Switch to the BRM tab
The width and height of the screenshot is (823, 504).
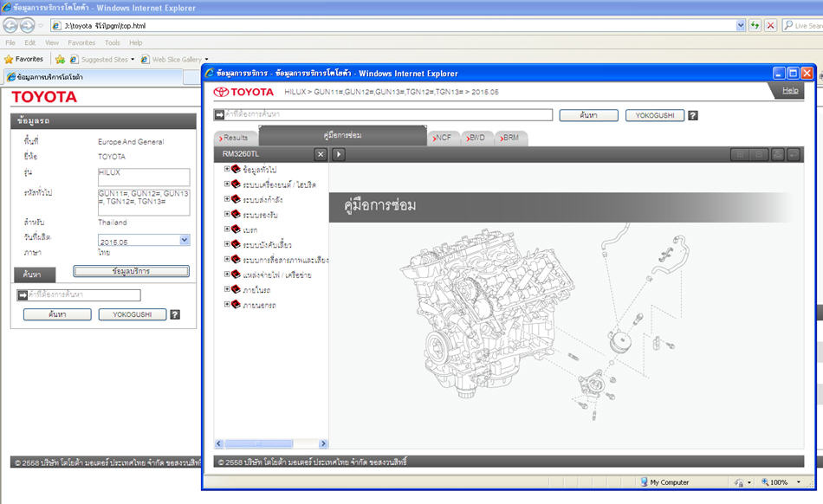tap(510, 138)
